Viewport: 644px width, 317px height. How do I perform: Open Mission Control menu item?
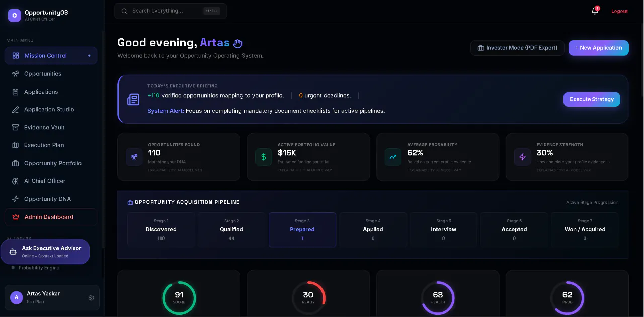point(51,56)
